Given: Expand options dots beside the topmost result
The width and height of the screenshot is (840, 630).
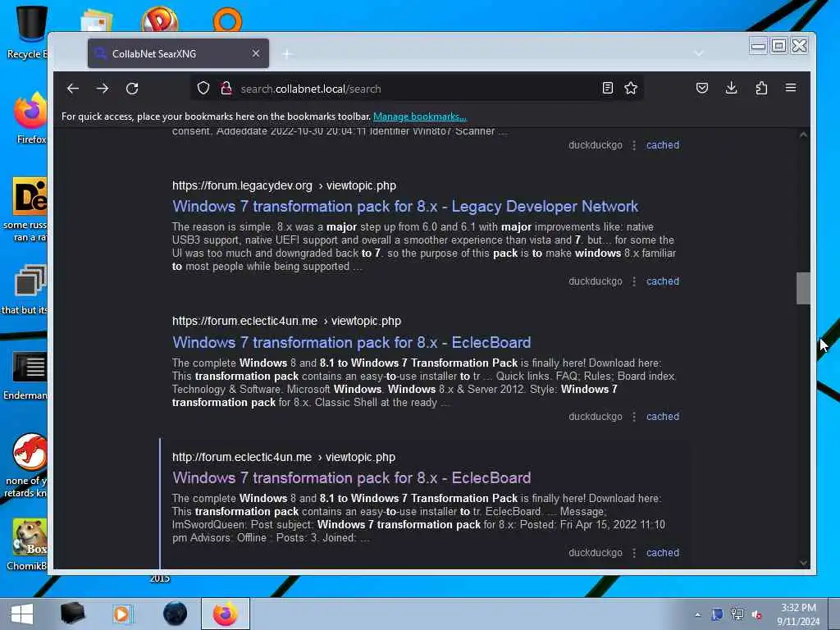Looking at the screenshot, I should coord(634,145).
